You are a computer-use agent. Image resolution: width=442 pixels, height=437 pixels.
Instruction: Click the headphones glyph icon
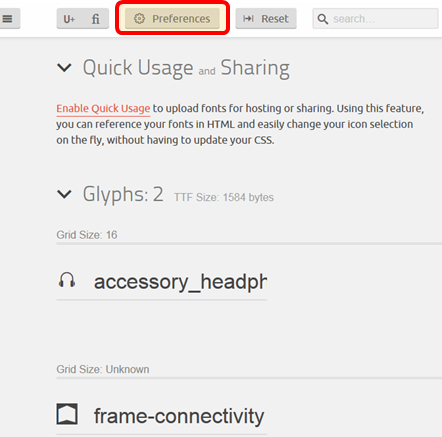[67, 280]
